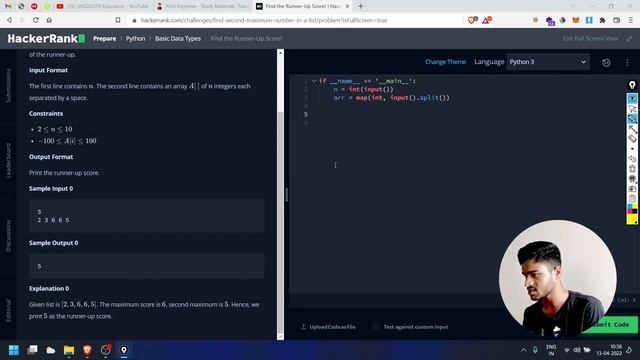Select the yellow color swatch in annotation toolbar
Screen dimensions: 640x360
coord(632,219)
